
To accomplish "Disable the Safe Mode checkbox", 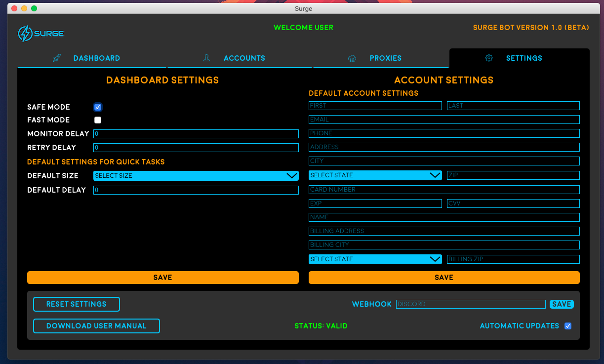I will tap(98, 107).
